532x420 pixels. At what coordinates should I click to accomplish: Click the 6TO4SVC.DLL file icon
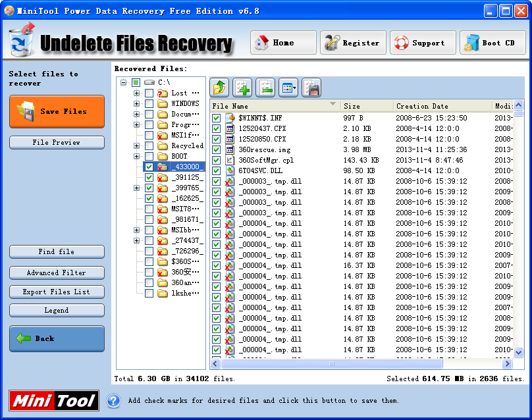click(x=230, y=171)
